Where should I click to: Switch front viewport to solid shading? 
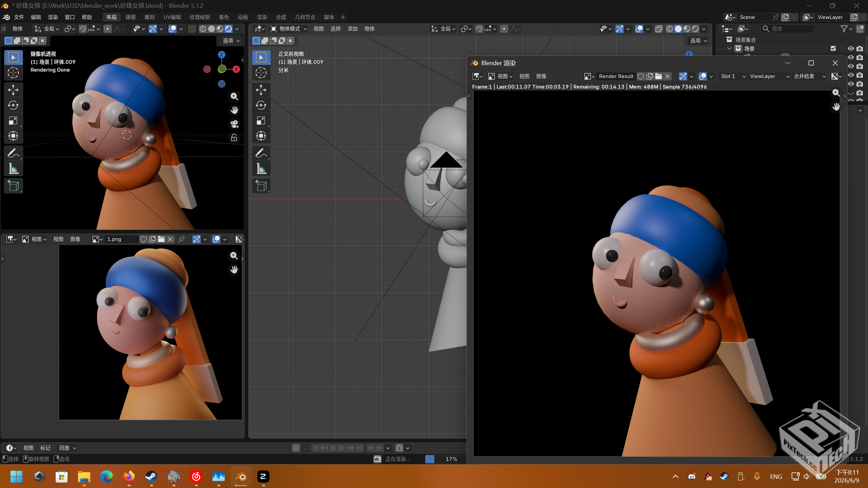point(678,29)
